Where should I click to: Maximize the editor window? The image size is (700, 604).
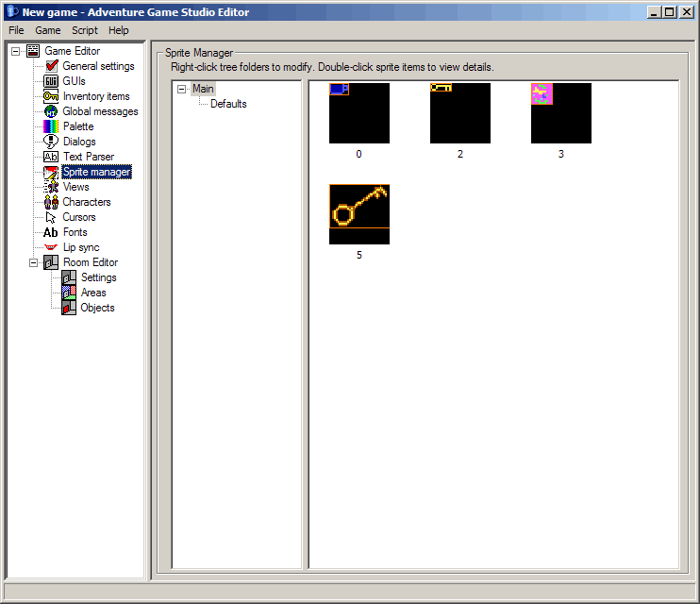(x=670, y=12)
